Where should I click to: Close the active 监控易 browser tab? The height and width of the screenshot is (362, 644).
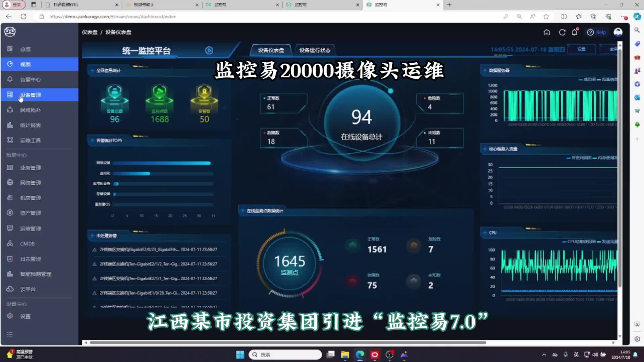[438, 5]
